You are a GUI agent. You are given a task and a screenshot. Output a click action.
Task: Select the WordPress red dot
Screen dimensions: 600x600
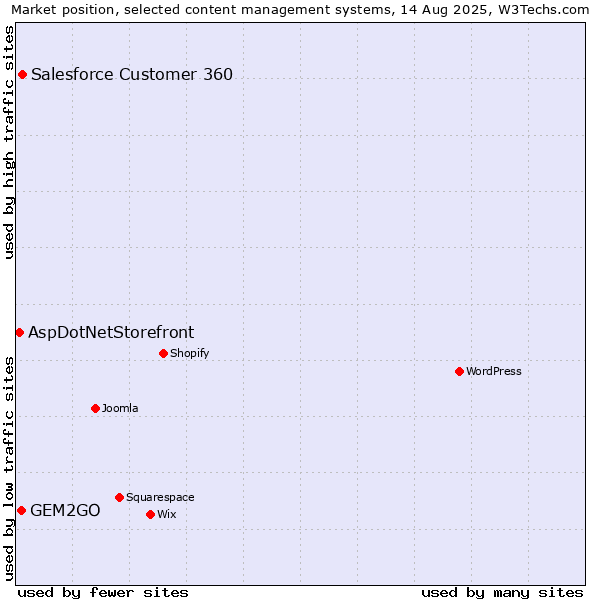click(x=460, y=371)
